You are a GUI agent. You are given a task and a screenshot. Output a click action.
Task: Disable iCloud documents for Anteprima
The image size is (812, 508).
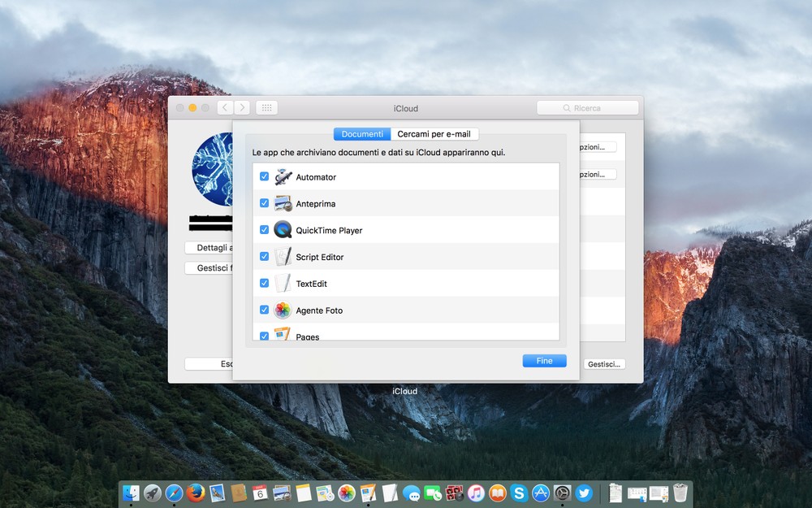point(264,203)
